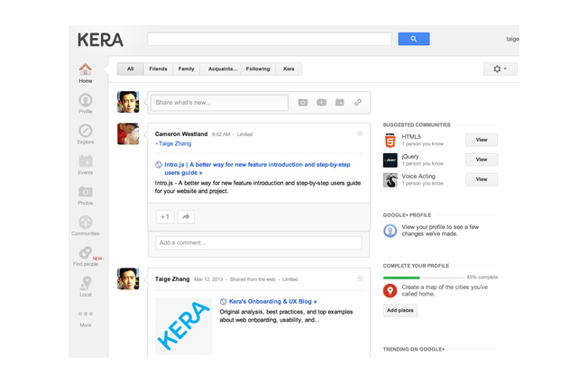588x383 pixels.
Task: Open the Intro.js article link
Action: tap(257, 169)
